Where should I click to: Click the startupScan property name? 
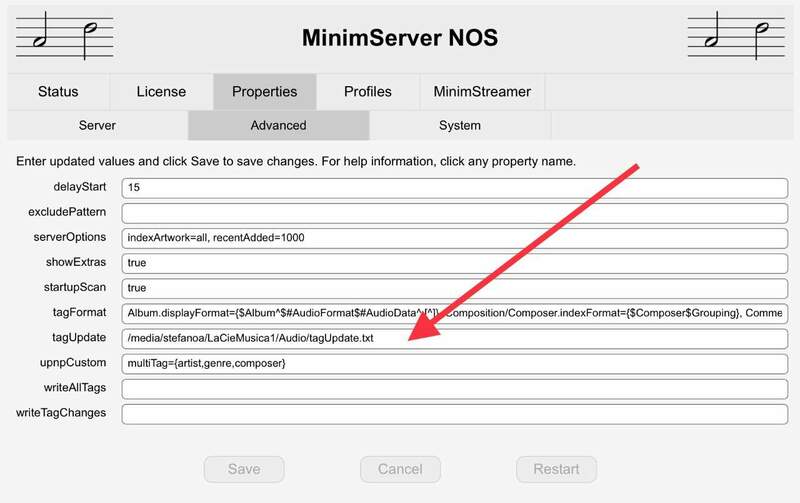(75, 287)
